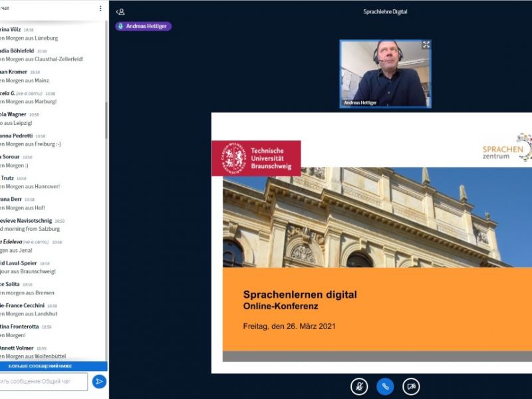The height and width of the screenshot is (399, 532).
Task: Turn on webcam sharing
Action: click(411, 386)
